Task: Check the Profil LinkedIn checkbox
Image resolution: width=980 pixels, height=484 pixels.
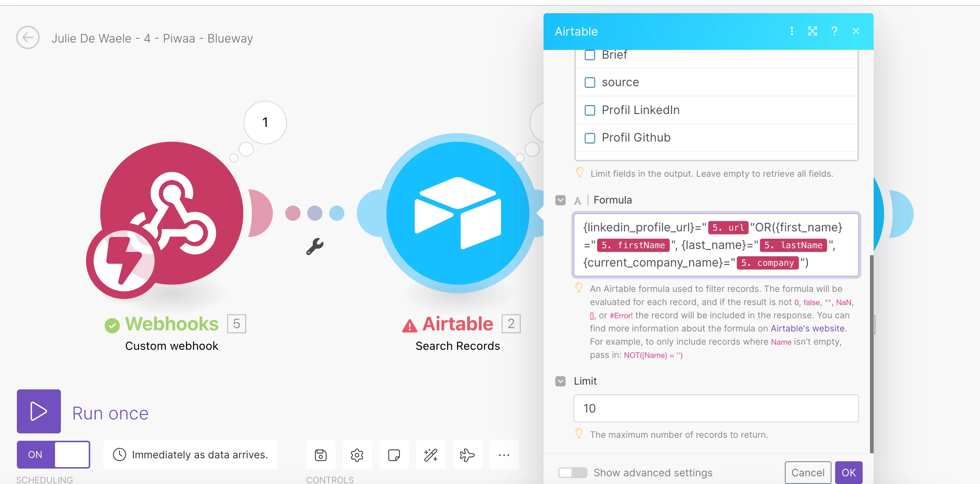Action: 590,110
